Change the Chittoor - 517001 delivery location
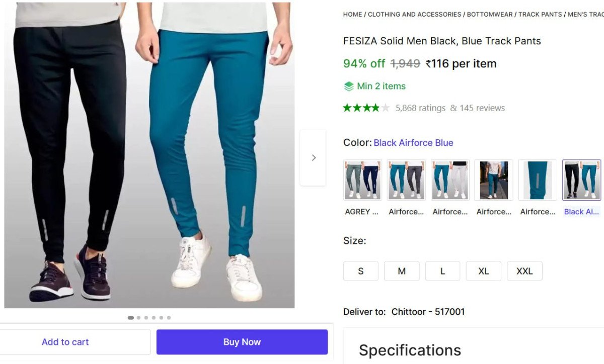The width and height of the screenshot is (604, 364). point(428,312)
